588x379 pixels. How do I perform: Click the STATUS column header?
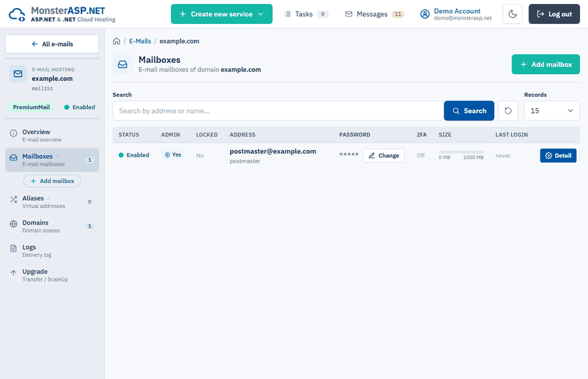point(128,135)
